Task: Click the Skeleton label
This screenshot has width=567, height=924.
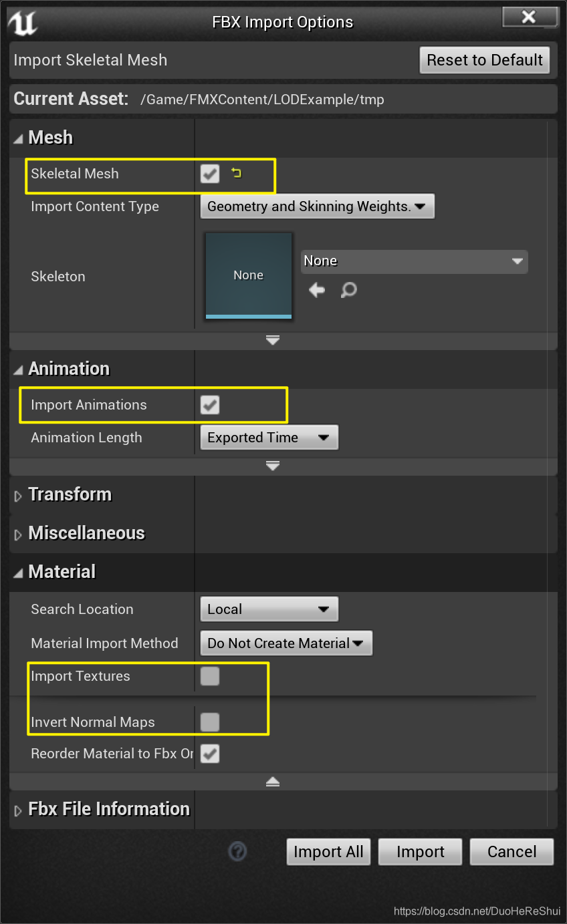Action: coord(58,277)
